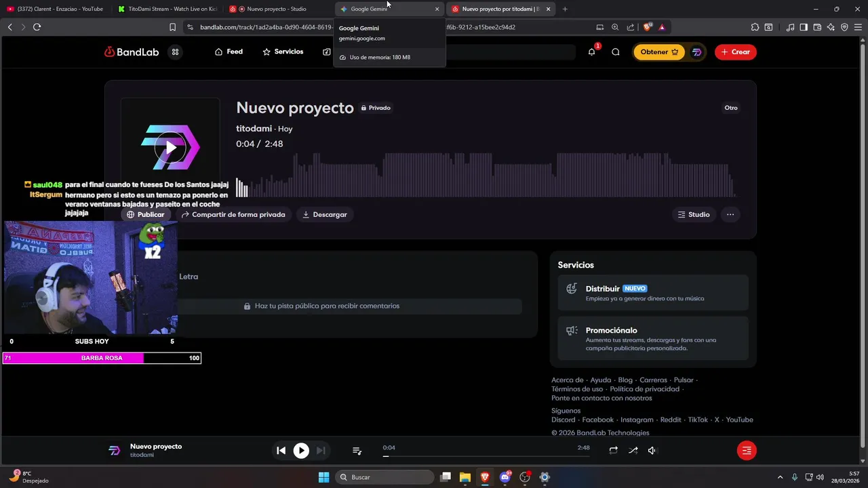Open the Brave wallet icon
The width and height of the screenshot is (868, 488).
pyautogui.click(x=817, y=27)
